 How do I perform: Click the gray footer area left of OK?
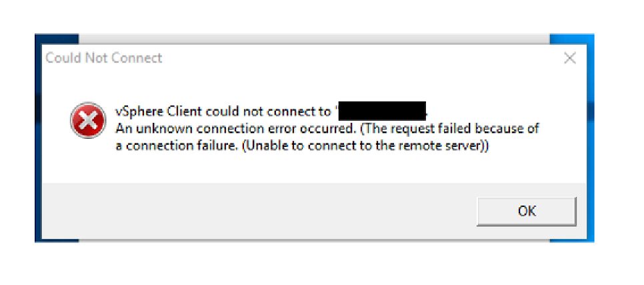click(253, 212)
